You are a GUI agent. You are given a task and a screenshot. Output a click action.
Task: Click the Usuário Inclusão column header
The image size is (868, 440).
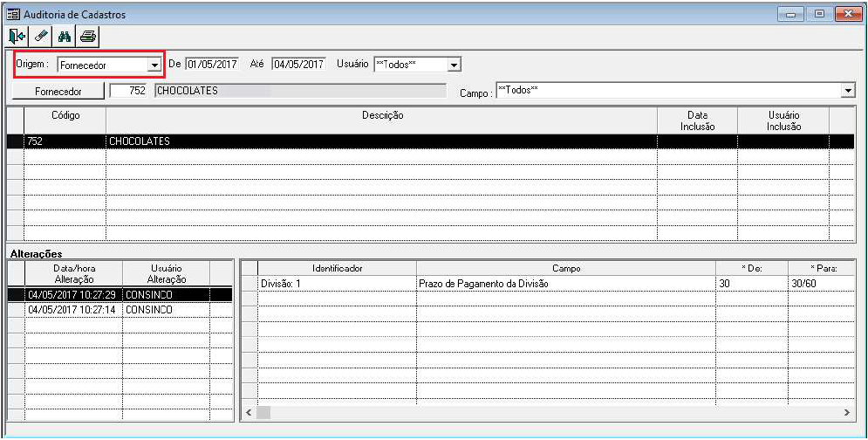783,120
